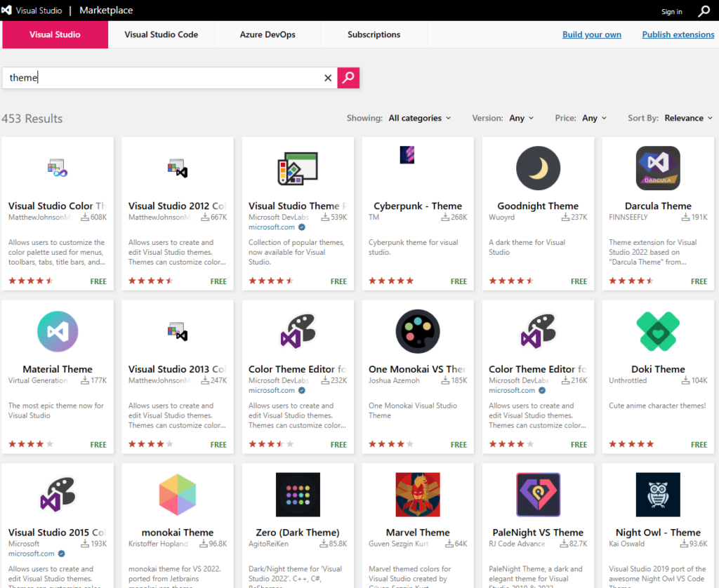Viewport: 719px width, 588px height.
Task: Click the Marvel Theme artwork icon
Action: 418,495
